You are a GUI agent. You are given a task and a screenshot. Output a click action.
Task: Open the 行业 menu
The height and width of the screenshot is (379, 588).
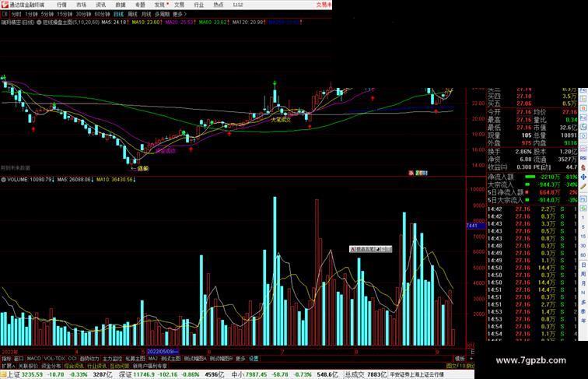pos(199,5)
